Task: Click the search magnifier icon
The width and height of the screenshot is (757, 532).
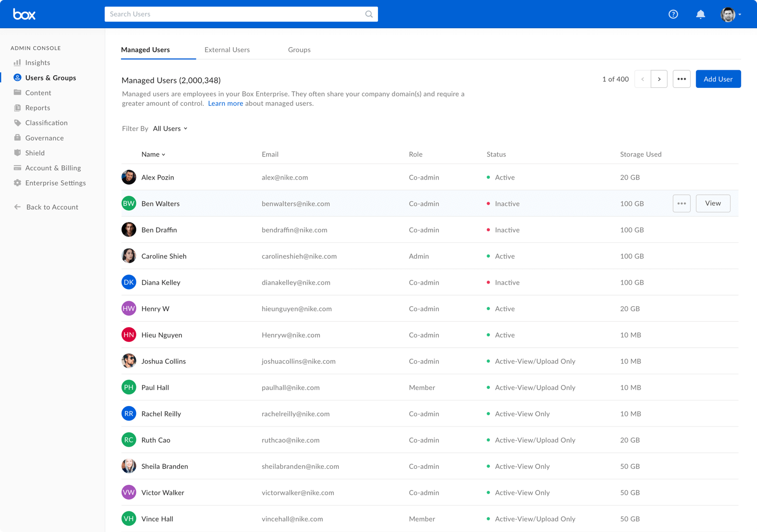Action: (369, 14)
